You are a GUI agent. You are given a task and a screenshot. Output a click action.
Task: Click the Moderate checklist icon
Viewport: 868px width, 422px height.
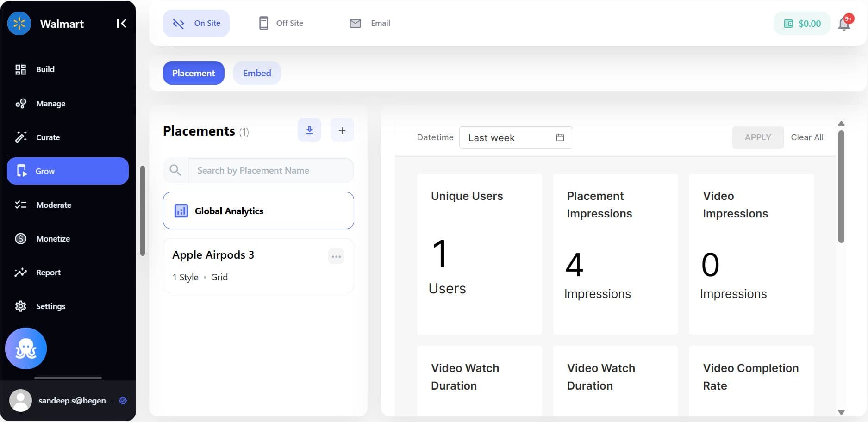point(20,205)
